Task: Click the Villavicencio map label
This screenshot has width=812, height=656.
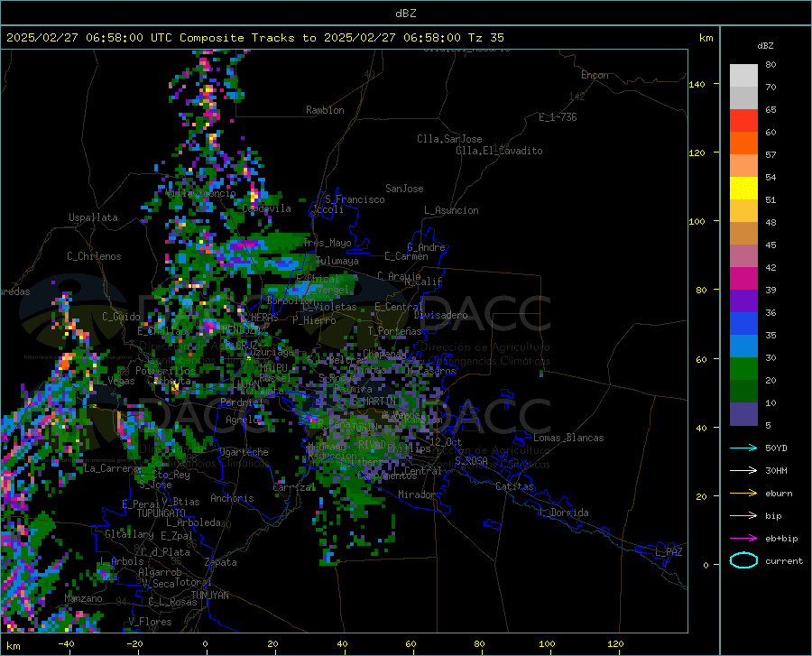Action: (201, 193)
